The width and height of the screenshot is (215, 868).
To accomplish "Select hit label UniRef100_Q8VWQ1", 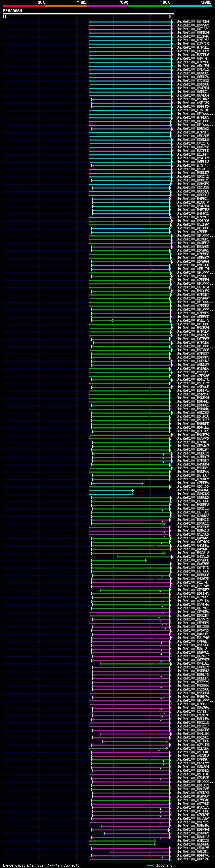I will (193, 73).
